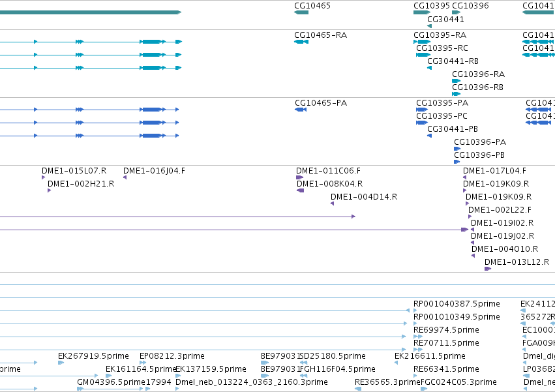This screenshot has width=555, height=392.
Task: Open EST label RE66341.5prime
Action: click(446, 369)
